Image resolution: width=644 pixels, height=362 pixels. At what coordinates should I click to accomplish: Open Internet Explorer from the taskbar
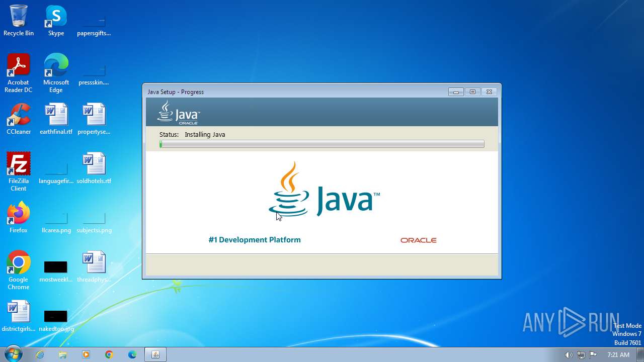40,354
